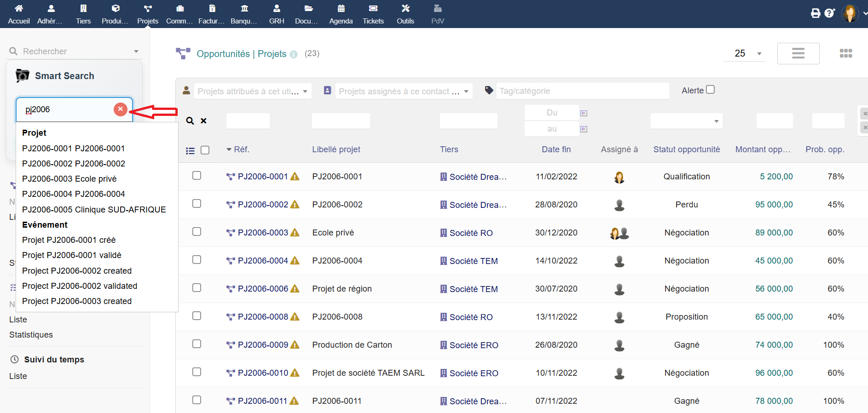Image resolution: width=868 pixels, height=413 pixels.
Task: Remove list filters with the X icon
Action: tap(203, 121)
